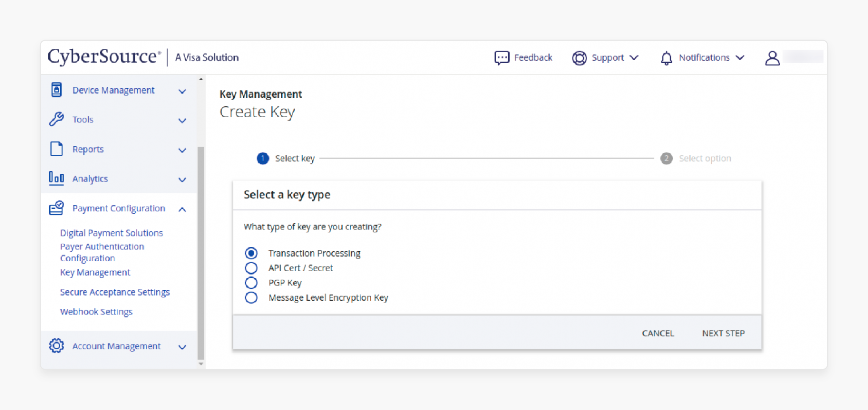Open Key Management link in sidebar
868x410 pixels.
[x=95, y=272]
